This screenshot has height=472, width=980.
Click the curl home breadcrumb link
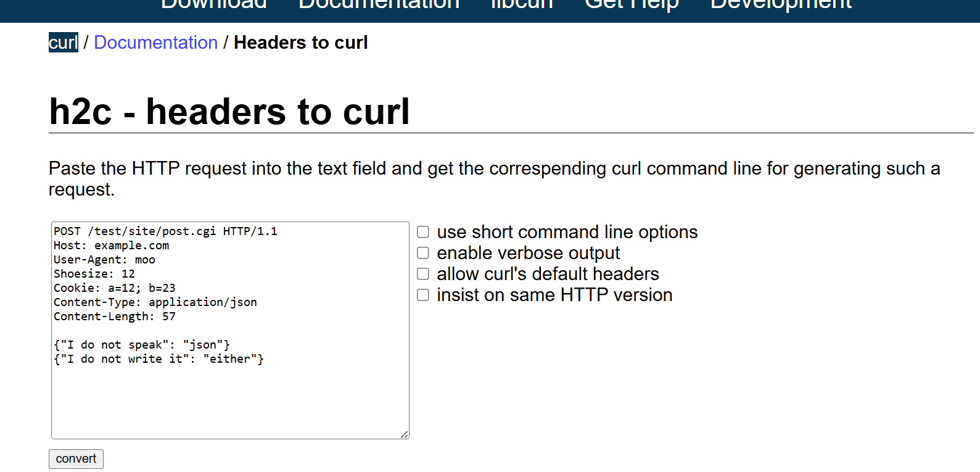(63, 43)
